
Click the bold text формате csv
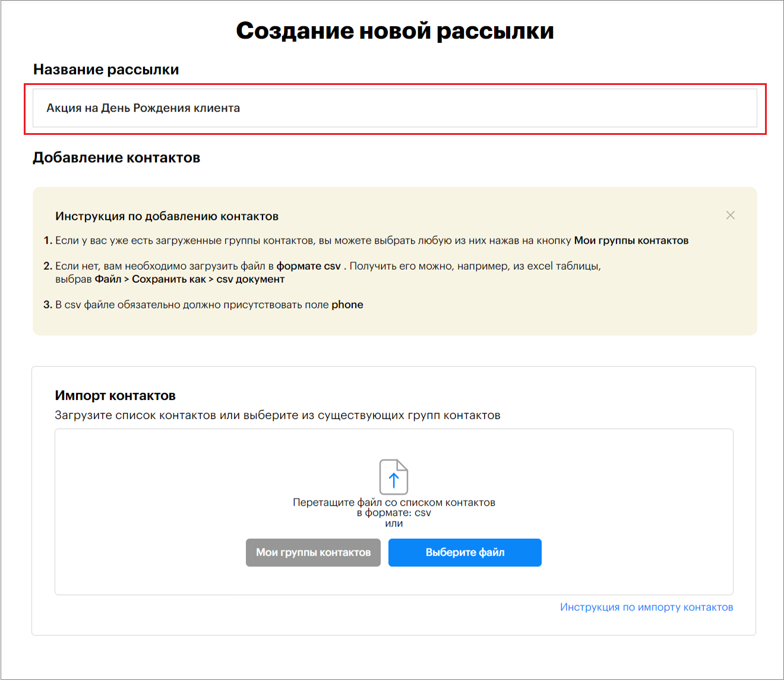pyautogui.click(x=309, y=266)
